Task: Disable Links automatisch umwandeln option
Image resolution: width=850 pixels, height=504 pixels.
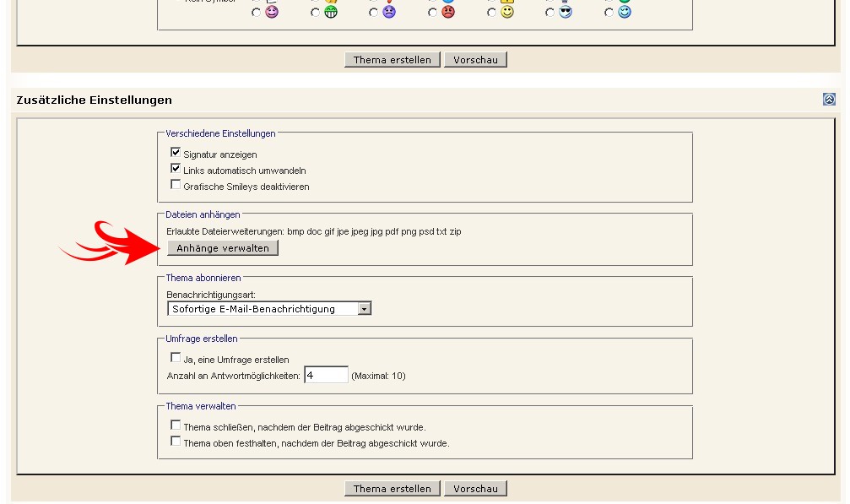Action: tap(176, 169)
